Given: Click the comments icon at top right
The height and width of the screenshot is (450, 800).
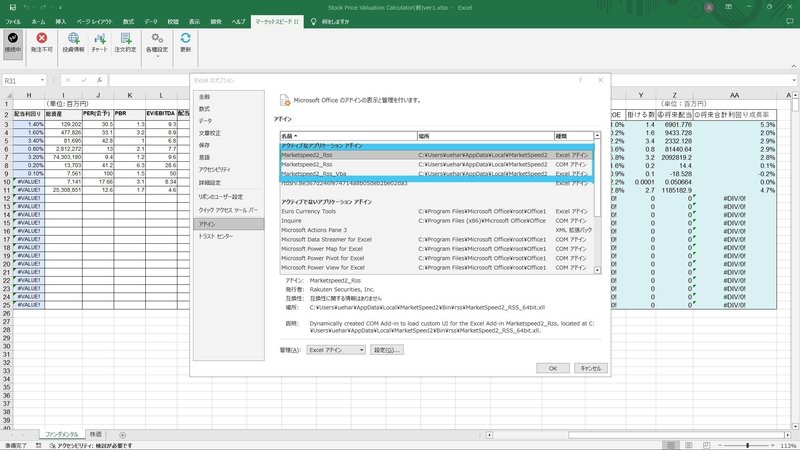Looking at the screenshot, I should click(790, 21).
